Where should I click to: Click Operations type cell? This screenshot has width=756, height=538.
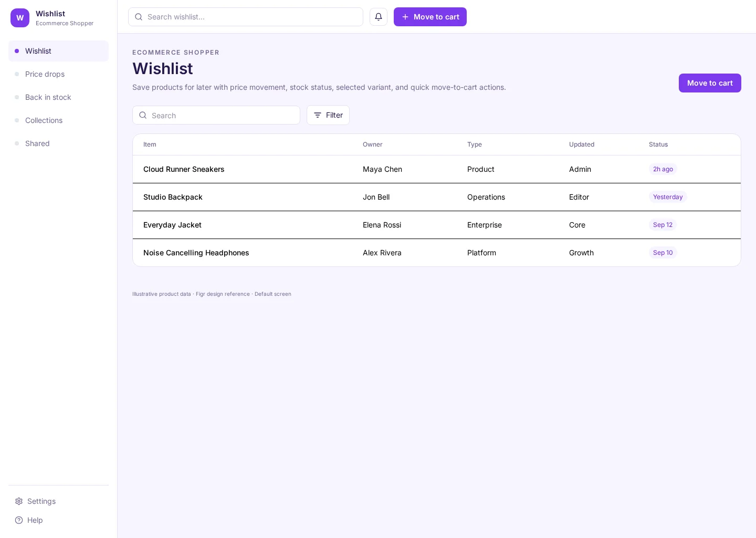click(x=486, y=197)
